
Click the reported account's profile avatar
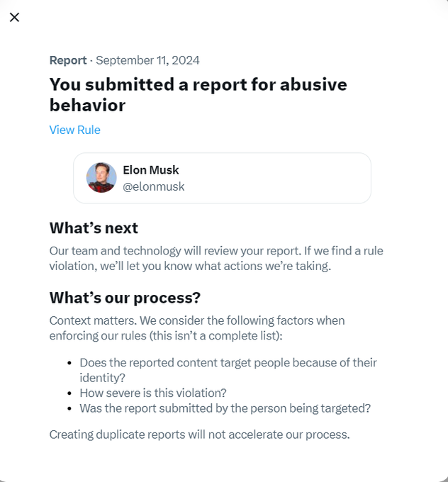pos(101,178)
